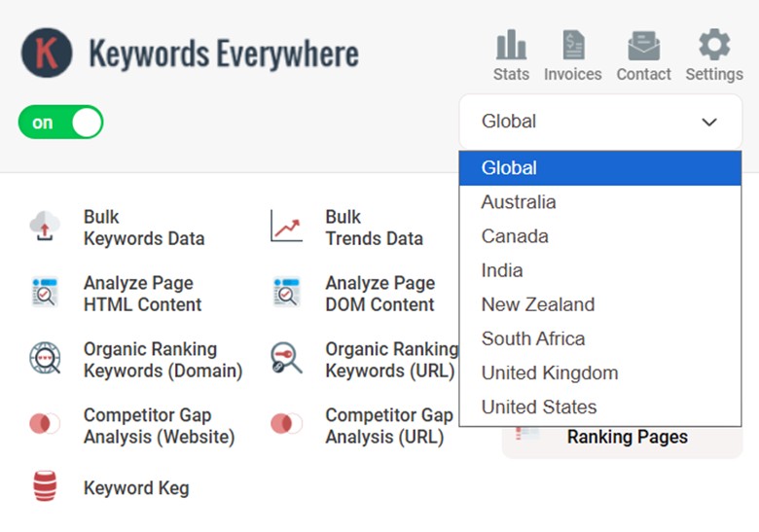
Task: Open Competitor Gap Analysis (Website) link
Action: (x=159, y=426)
